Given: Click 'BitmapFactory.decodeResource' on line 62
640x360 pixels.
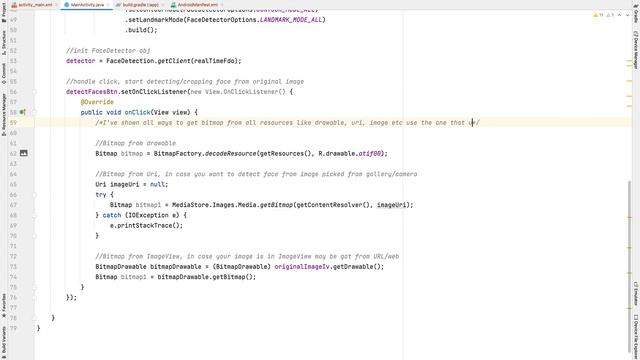Looking at the screenshot, I should click(x=205, y=153).
